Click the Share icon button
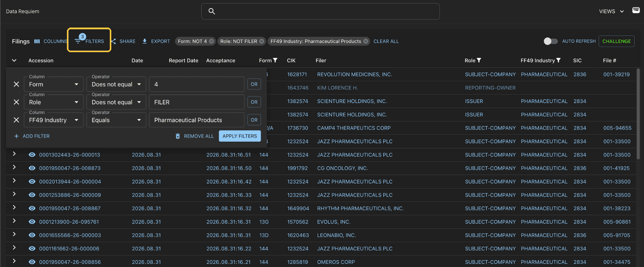The image size is (644, 267). (x=123, y=41)
